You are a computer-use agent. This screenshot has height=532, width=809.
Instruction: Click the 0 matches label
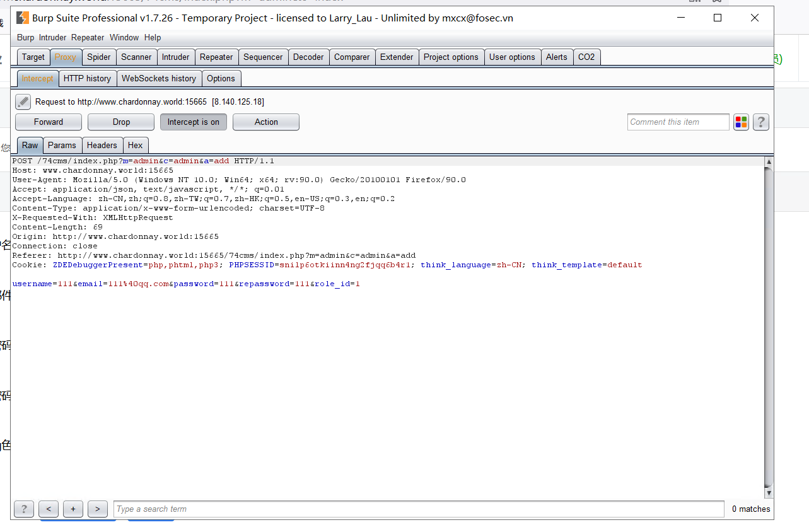point(751,509)
